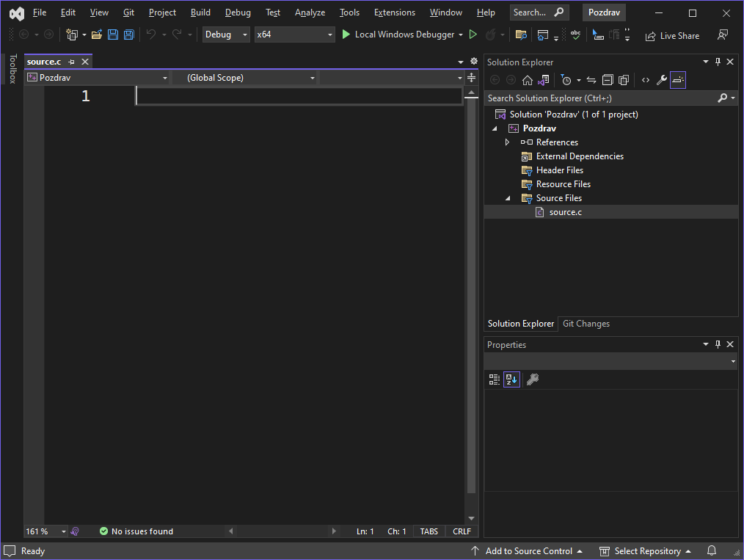Click Sync with Active Document arrows icon
Viewport: 744px width, 560px height.
pyautogui.click(x=591, y=80)
